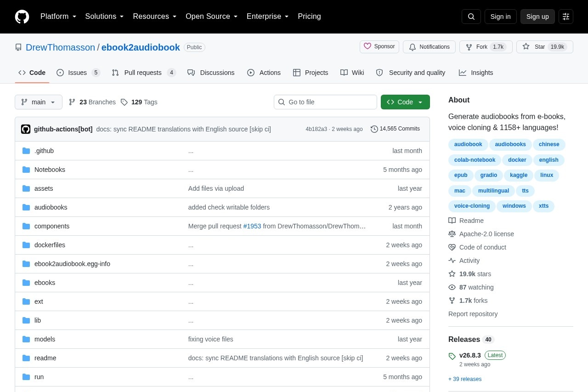
Task: Click the Report repository link
Action: 473,314
